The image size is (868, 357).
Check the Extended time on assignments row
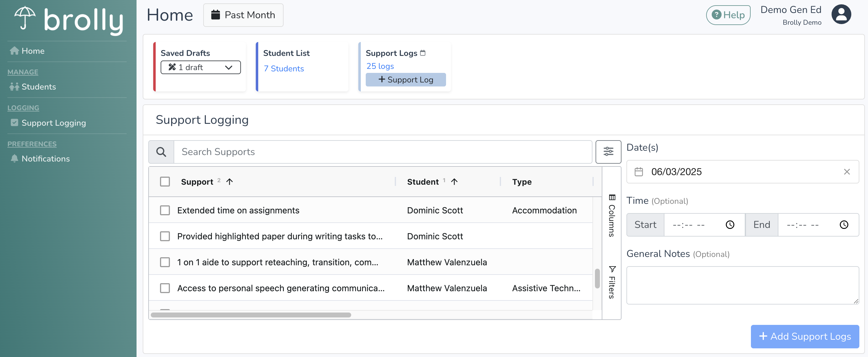pyautogui.click(x=165, y=210)
